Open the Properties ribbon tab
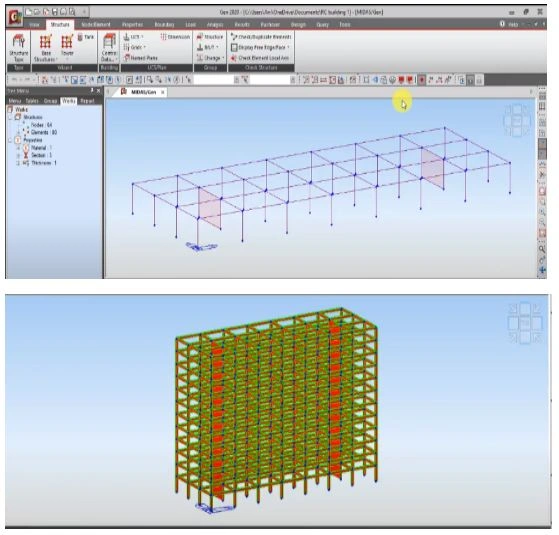559x535 pixels. tap(132, 25)
